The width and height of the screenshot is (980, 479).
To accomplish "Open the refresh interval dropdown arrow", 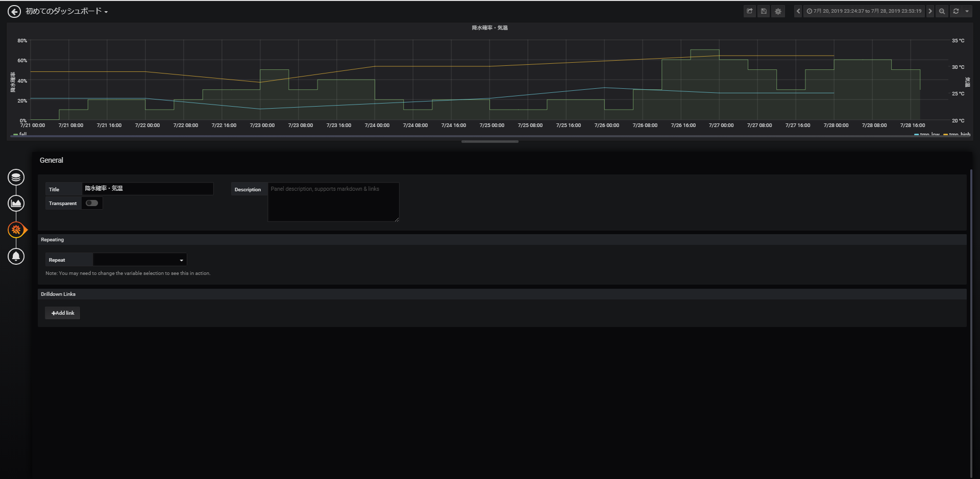I will [967, 11].
